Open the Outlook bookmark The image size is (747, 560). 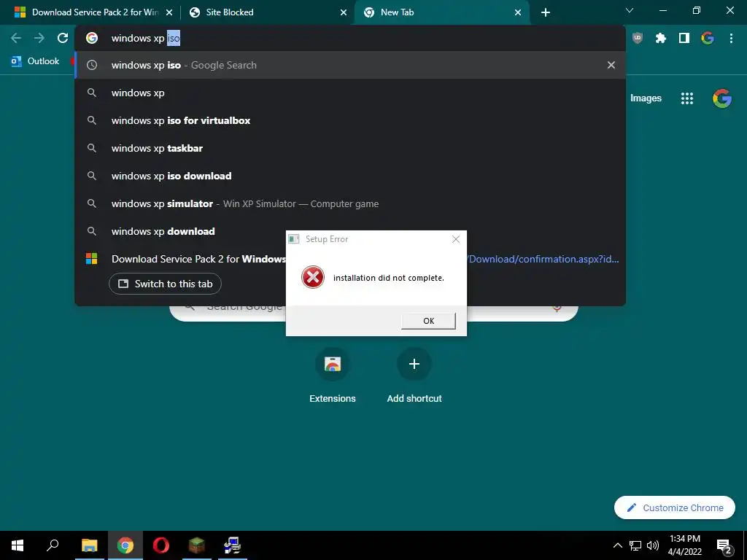(x=35, y=61)
